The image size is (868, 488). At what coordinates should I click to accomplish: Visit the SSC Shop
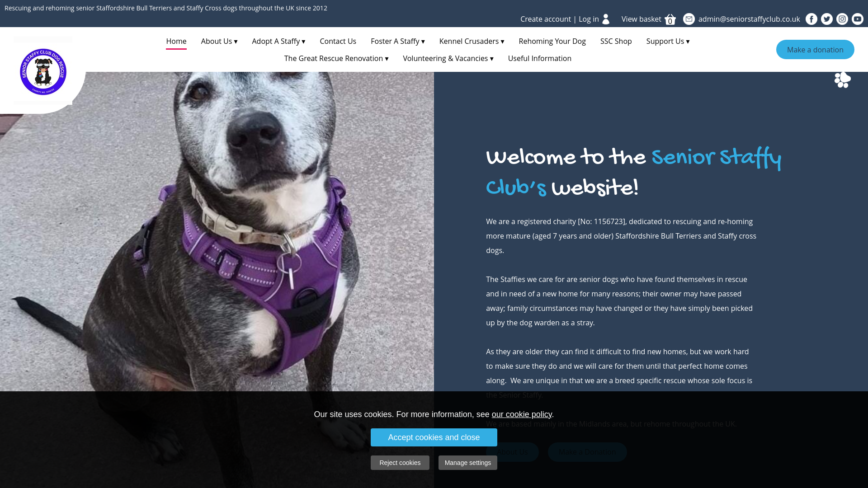(x=616, y=41)
